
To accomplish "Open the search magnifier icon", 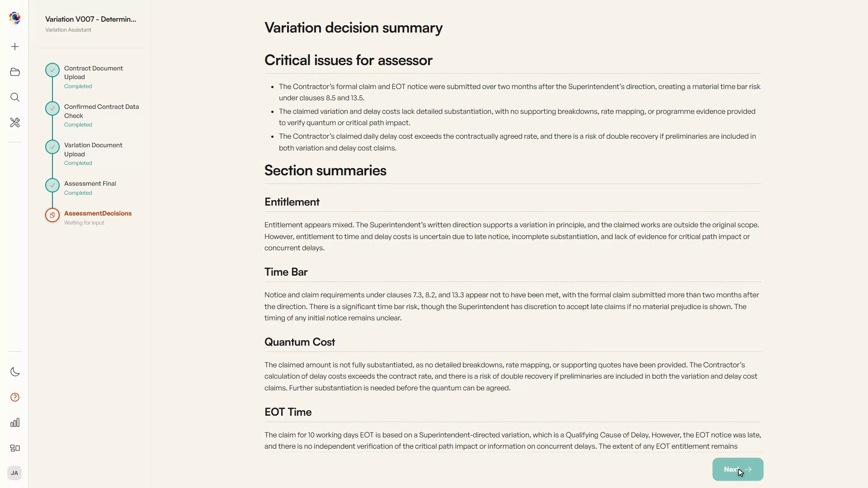I will 15,98.
